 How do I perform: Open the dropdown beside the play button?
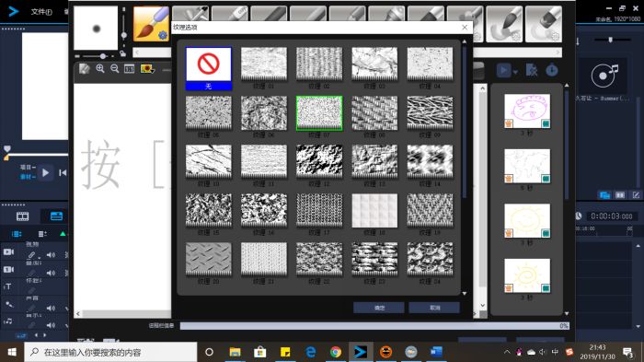515,71
